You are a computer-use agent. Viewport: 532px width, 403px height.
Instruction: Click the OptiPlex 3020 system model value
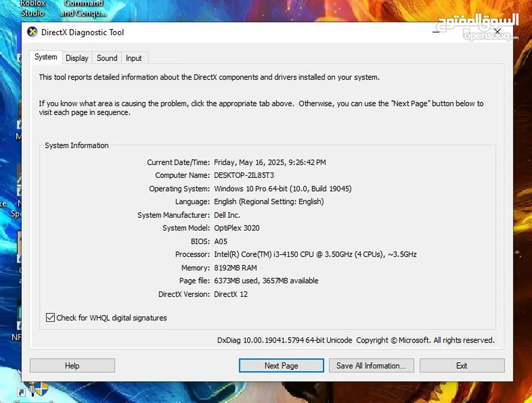click(237, 228)
